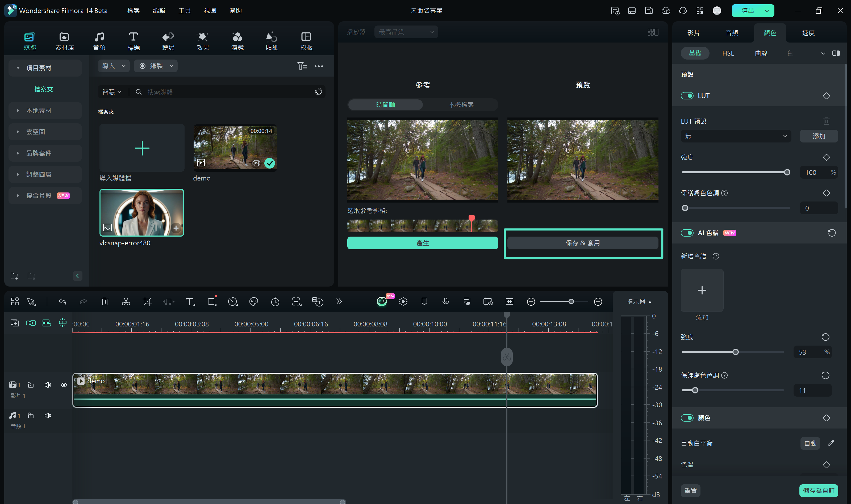
Task: Open the Media (媒體) panel
Action: coord(30,41)
